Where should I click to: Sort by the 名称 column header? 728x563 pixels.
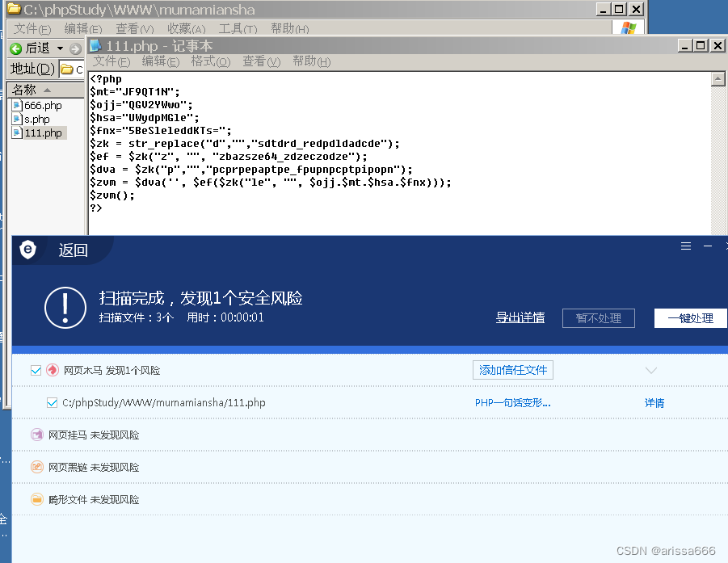point(45,89)
